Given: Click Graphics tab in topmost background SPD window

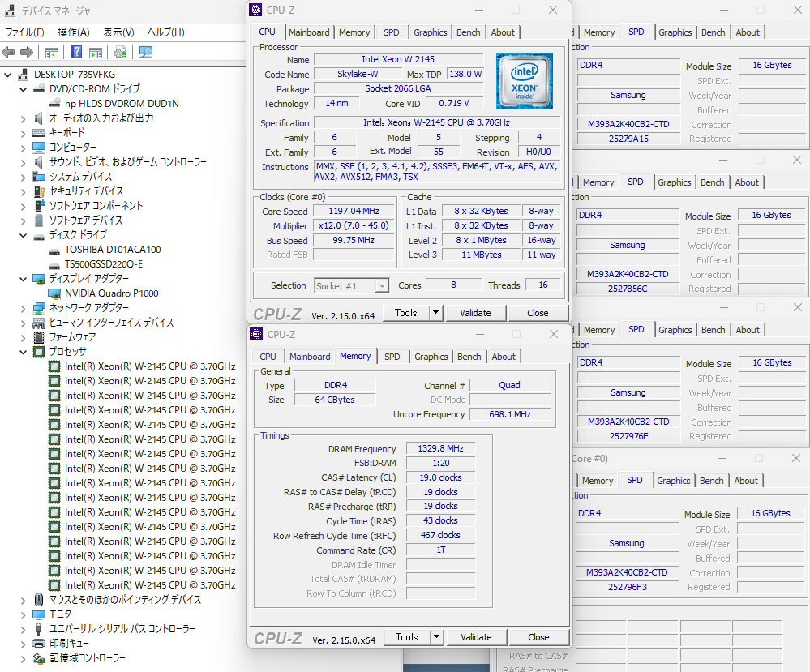Looking at the screenshot, I should pos(675,32).
